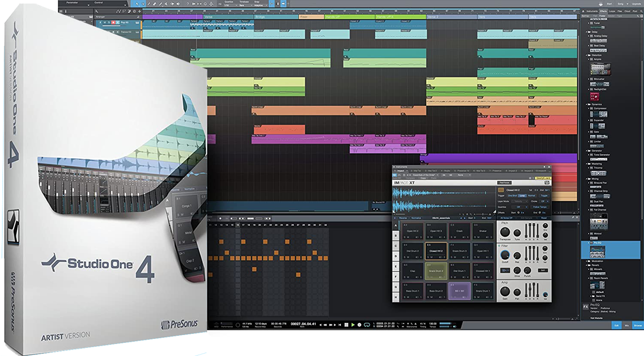Trigger the Crash drum pad

click(x=459, y=231)
